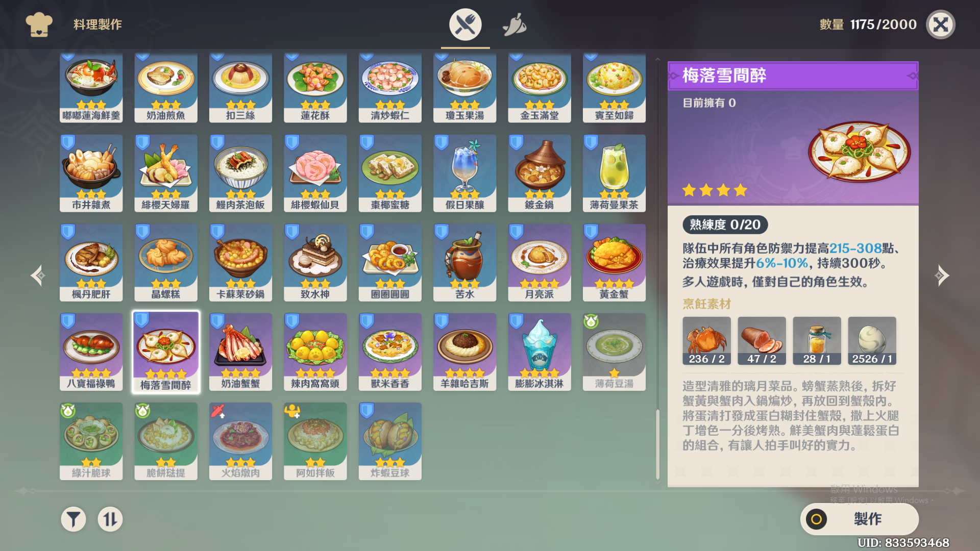Choose the 膨膨冰淇淋 recipe
Screen dimensions: 980x551
540,352
